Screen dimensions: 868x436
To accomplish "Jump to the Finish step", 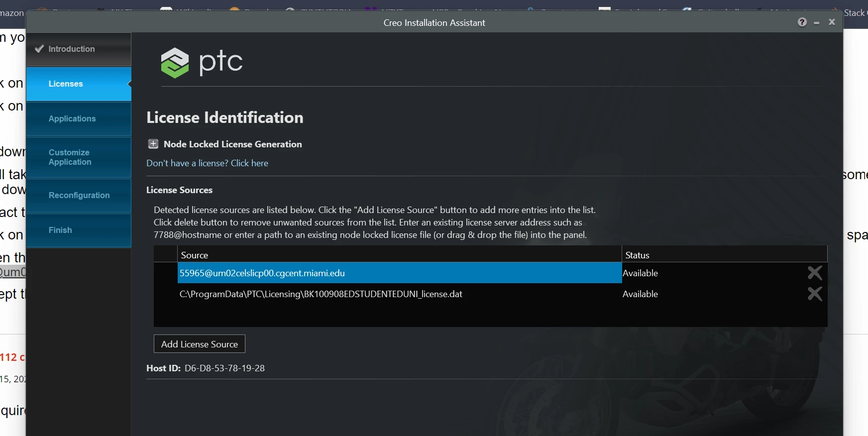I will [79, 230].
